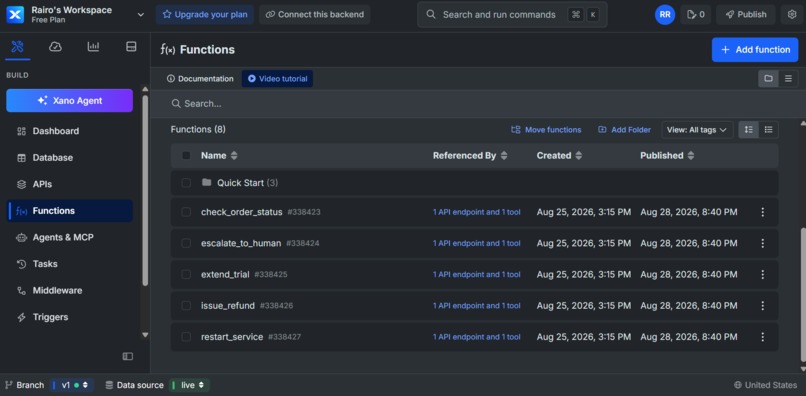The image size is (806, 396).
Task: Open the Build wrench tab icon
Action: 17,47
